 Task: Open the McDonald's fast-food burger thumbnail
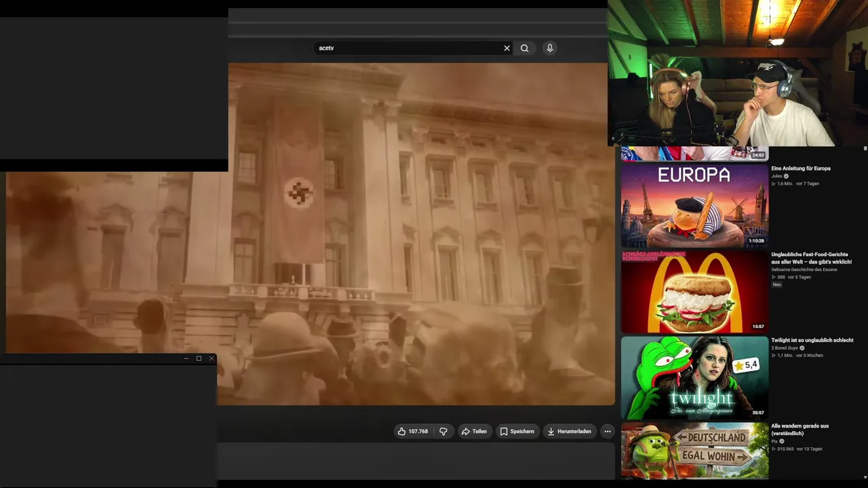pos(694,291)
